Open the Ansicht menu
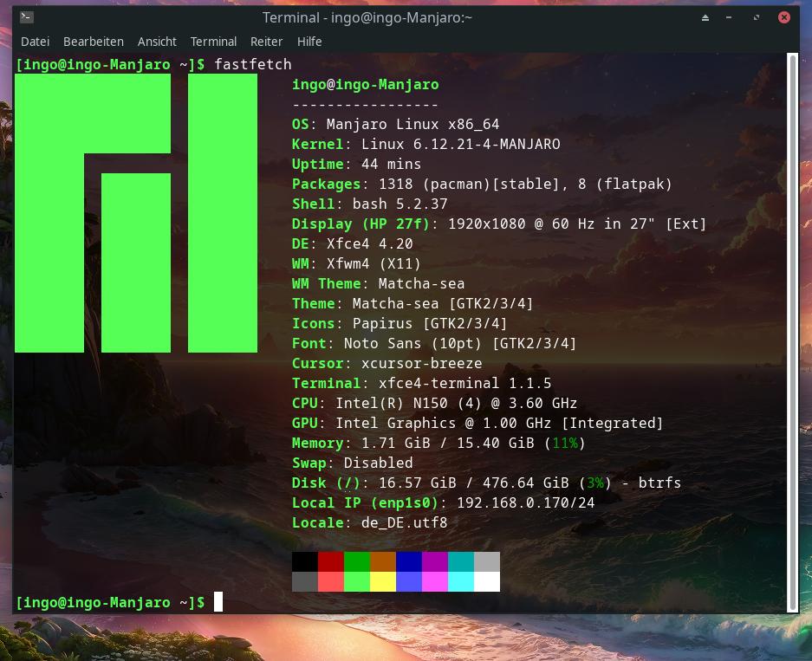This screenshot has width=812, height=661. coord(157,42)
